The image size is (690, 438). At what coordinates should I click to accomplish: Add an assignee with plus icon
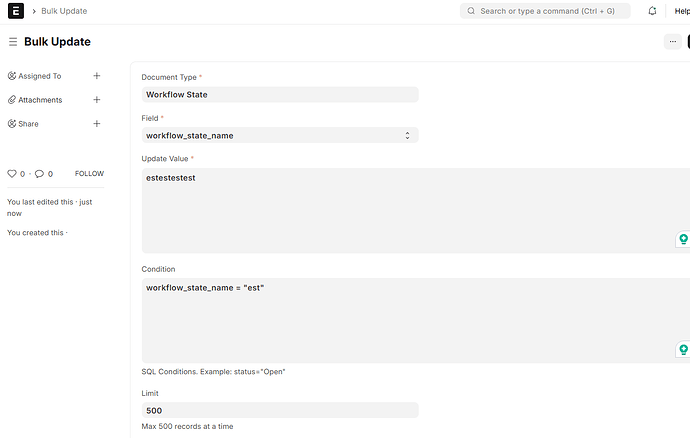pyautogui.click(x=97, y=76)
